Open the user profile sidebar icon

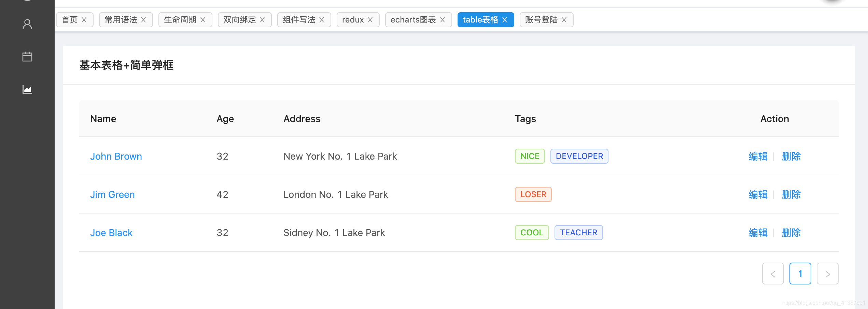coord(27,24)
